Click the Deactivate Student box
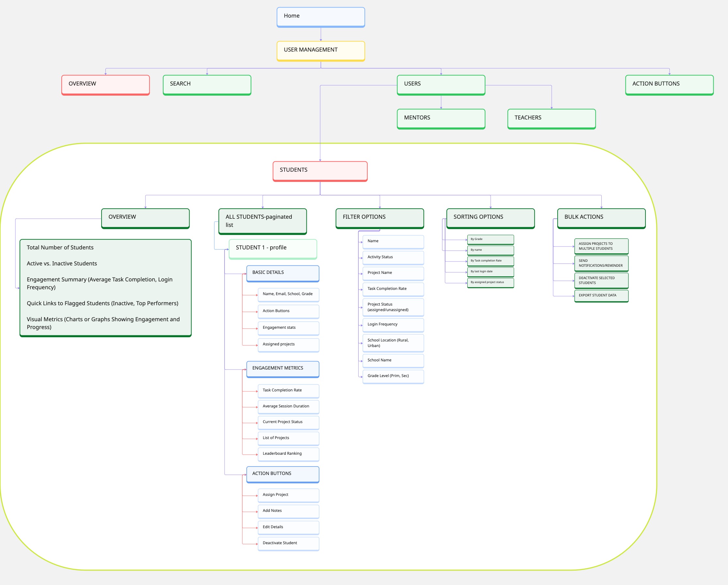This screenshot has width=728, height=585. pos(288,543)
